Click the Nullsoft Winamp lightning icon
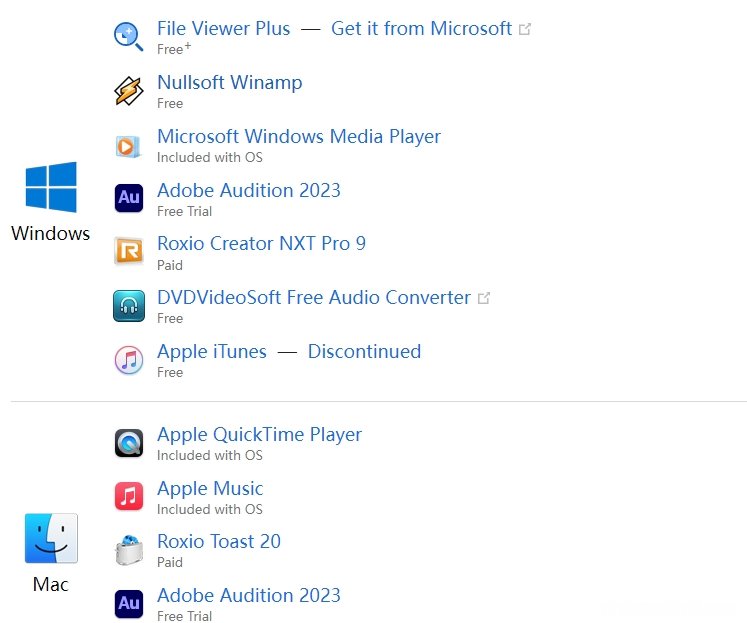Viewport: 747px width, 623px height. point(129,91)
